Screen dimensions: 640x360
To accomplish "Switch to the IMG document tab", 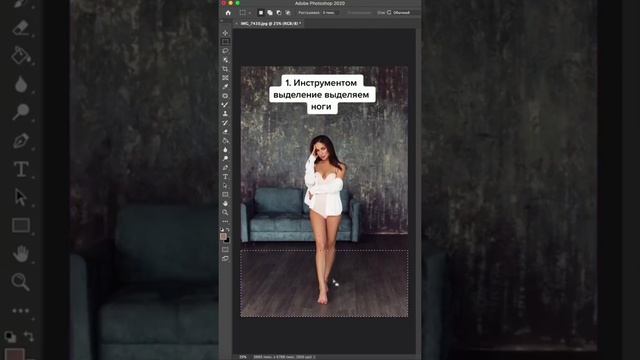I will point(271,24).
